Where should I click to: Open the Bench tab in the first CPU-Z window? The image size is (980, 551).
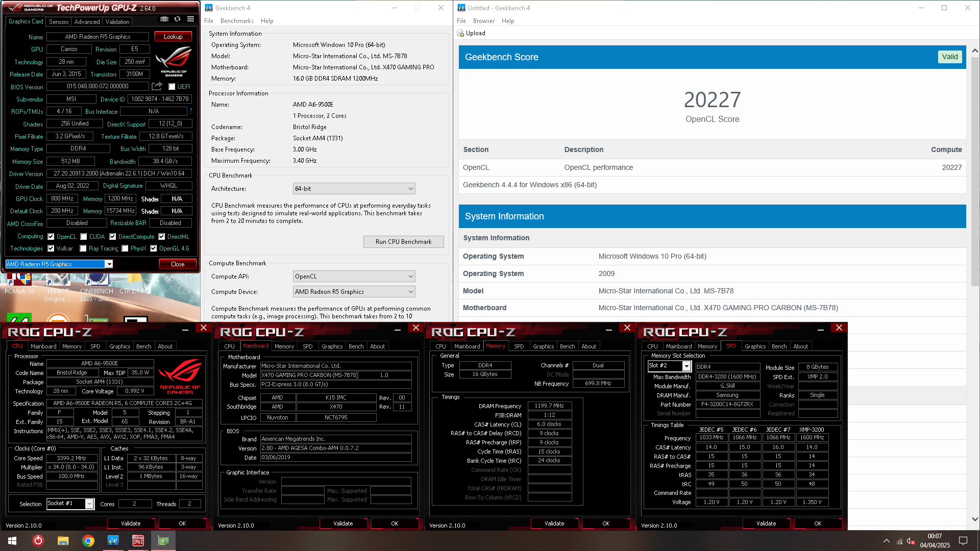143,346
